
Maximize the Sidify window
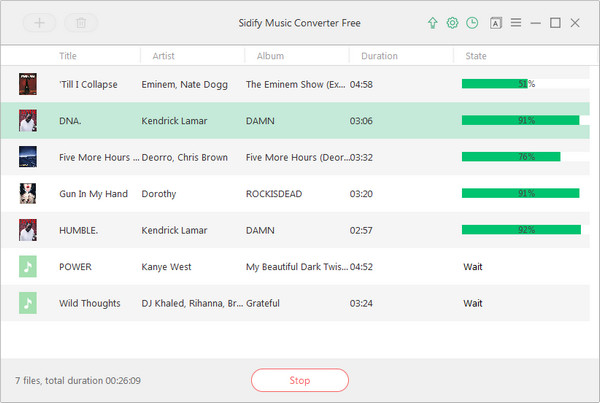click(x=555, y=23)
